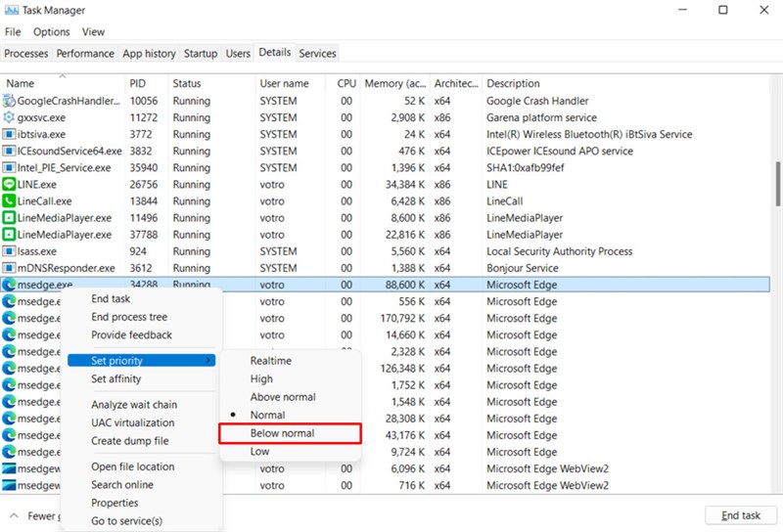Image resolution: width=783 pixels, height=532 pixels.
Task: Click Edge icon in the 28,308 K row
Action: click(9, 419)
